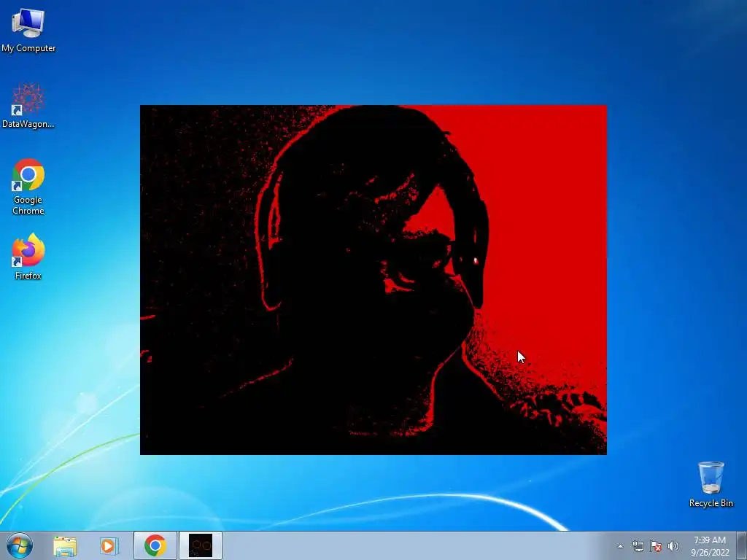Screen dimensions: 747x560
Task: Launch Windows Media Player from the taskbar
Action: point(109,546)
